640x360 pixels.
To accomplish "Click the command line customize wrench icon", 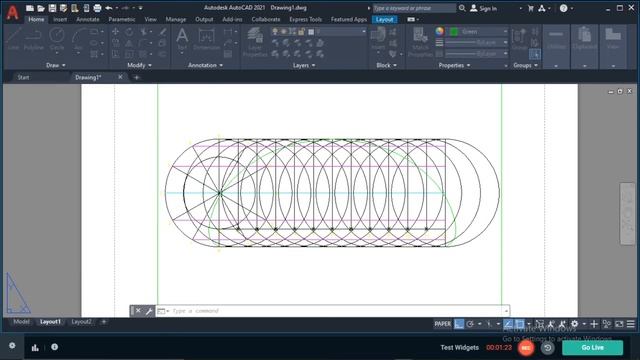I will [149, 311].
